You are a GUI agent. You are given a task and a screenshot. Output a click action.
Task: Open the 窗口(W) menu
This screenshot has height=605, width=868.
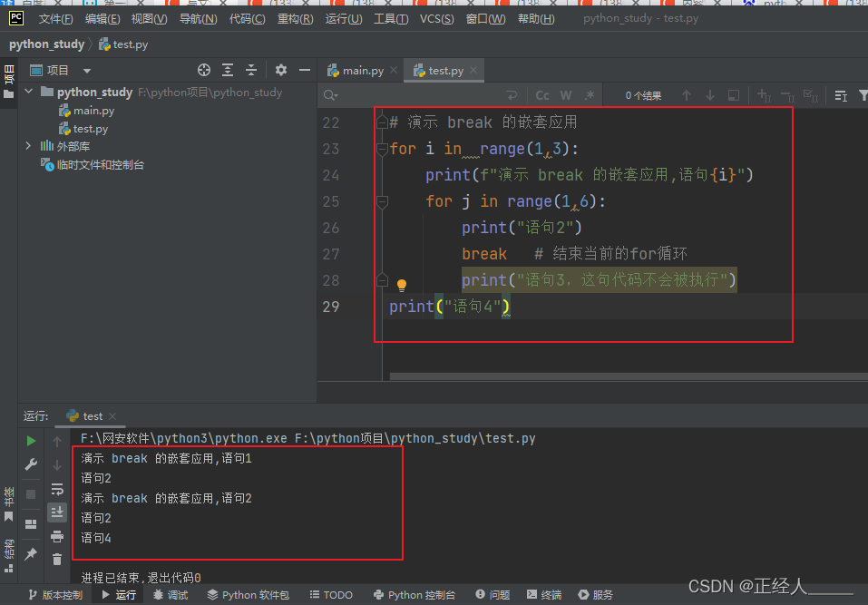(485, 19)
